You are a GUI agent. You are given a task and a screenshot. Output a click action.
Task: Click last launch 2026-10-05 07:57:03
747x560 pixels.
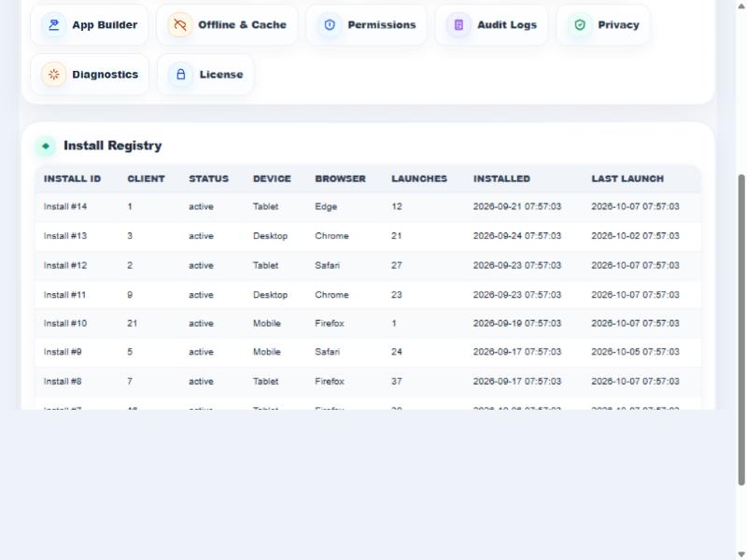point(635,352)
